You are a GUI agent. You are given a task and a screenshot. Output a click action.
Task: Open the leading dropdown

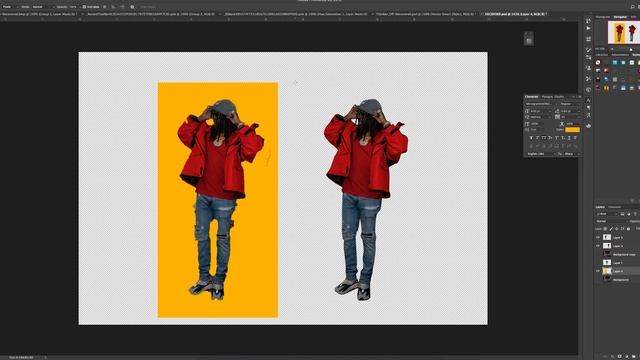pyautogui.click(x=571, y=111)
